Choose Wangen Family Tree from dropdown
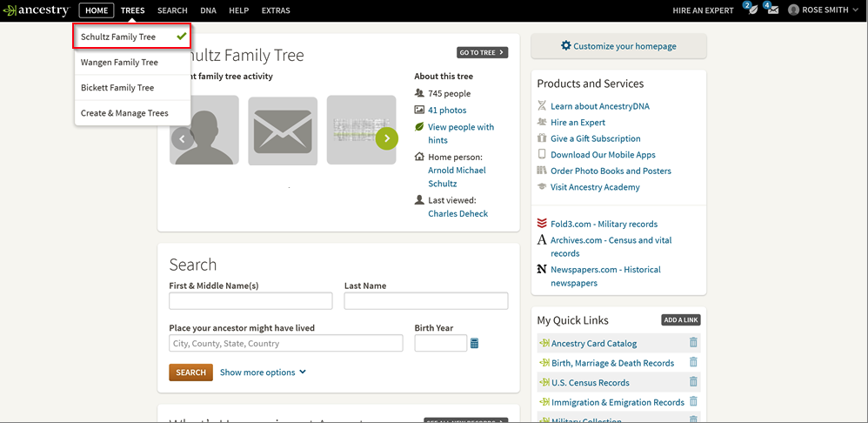Image resolution: width=868 pixels, height=423 pixels. pos(120,63)
